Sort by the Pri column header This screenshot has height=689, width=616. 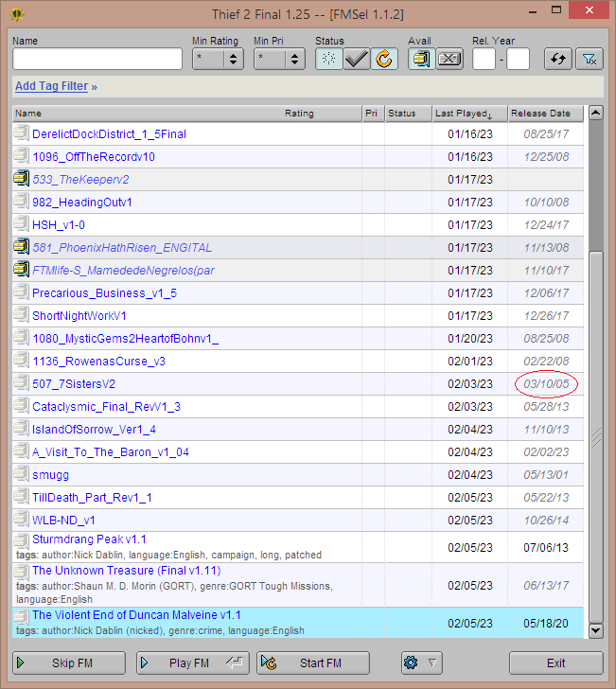tap(373, 114)
